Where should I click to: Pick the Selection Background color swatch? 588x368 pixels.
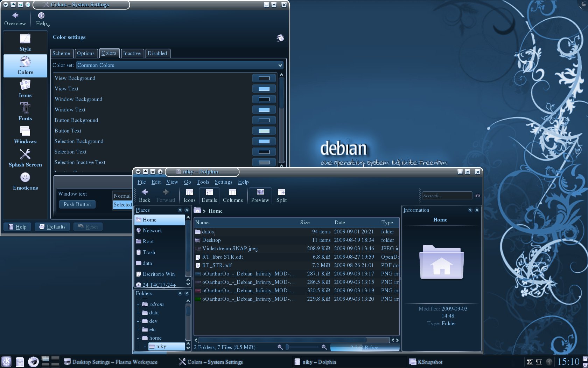(264, 141)
